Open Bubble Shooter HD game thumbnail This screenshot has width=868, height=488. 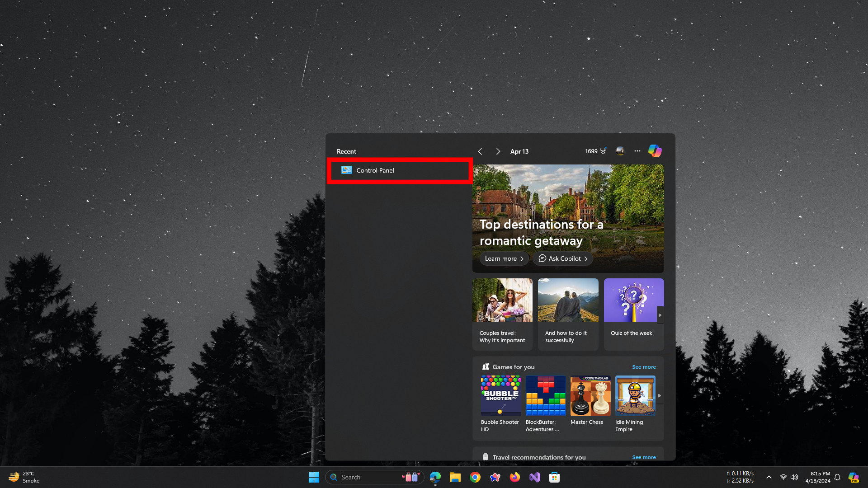pyautogui.click(x=500, y=396)
